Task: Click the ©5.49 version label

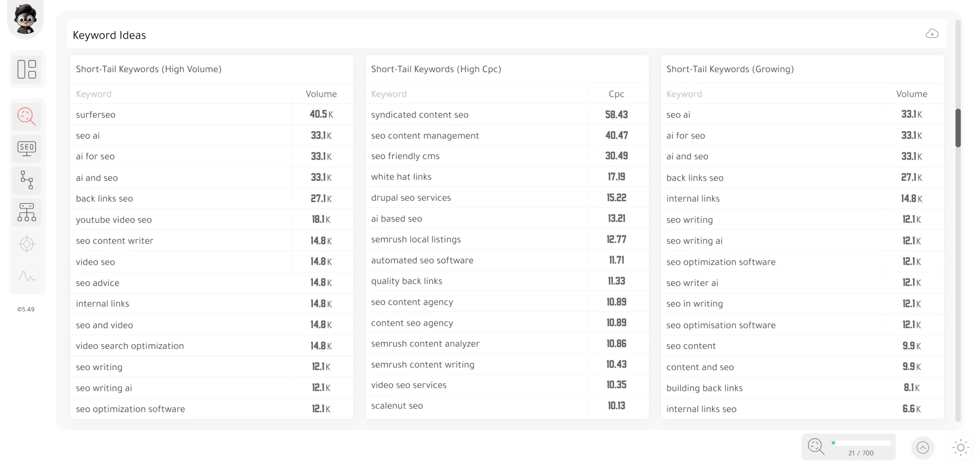Action: pos(26,309)
